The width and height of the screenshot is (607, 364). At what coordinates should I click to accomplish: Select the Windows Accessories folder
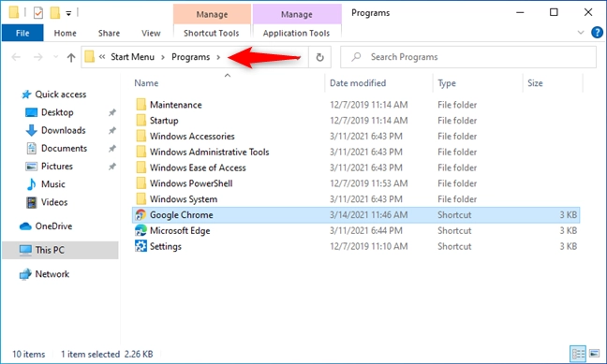pyautogui.click(x=192, y=137)
